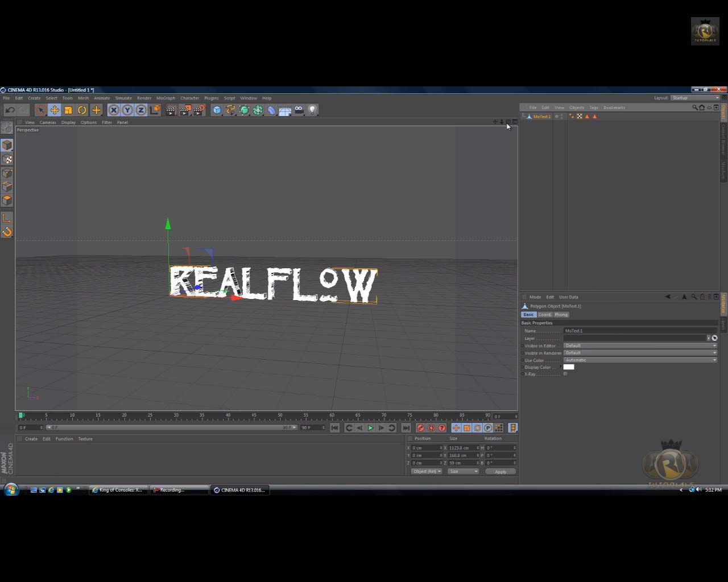Click Render Active View clapperboard icon
The height and width of the screenshot is (582, 728).
point(171,110)
